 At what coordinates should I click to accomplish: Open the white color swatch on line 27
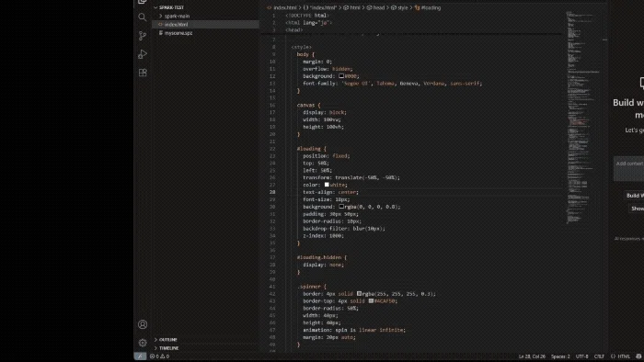pos(327,185)
